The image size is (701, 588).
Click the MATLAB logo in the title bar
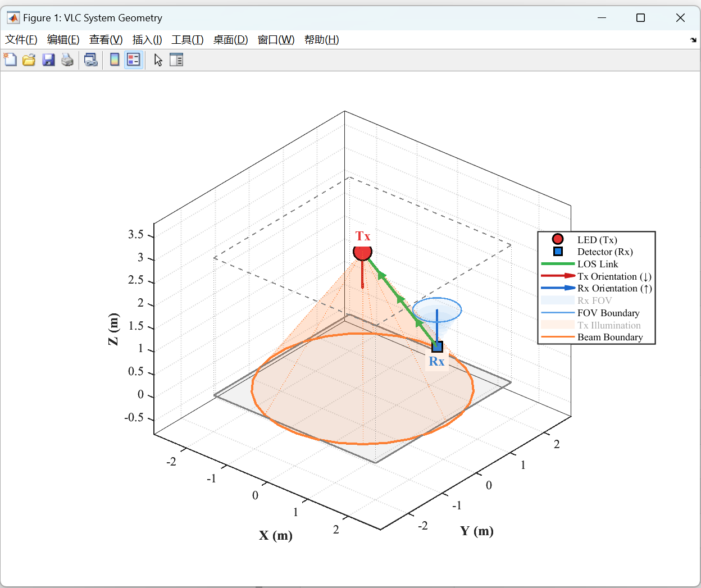point(13,17)
